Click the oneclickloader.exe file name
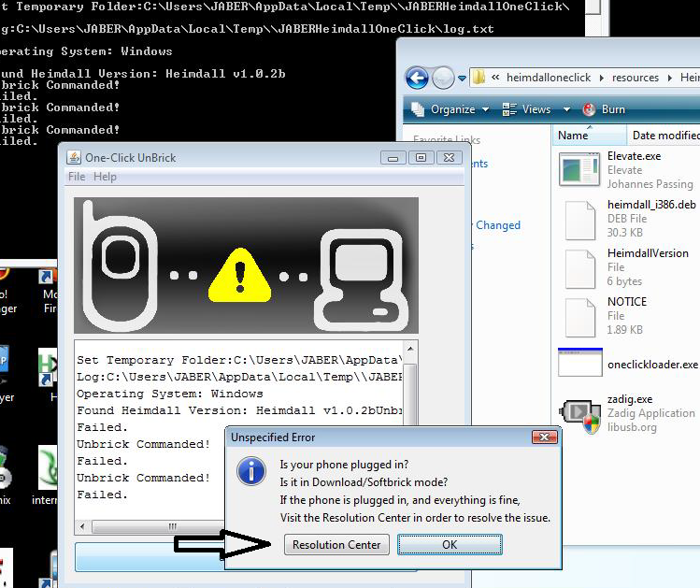 (x=652, y=365)
